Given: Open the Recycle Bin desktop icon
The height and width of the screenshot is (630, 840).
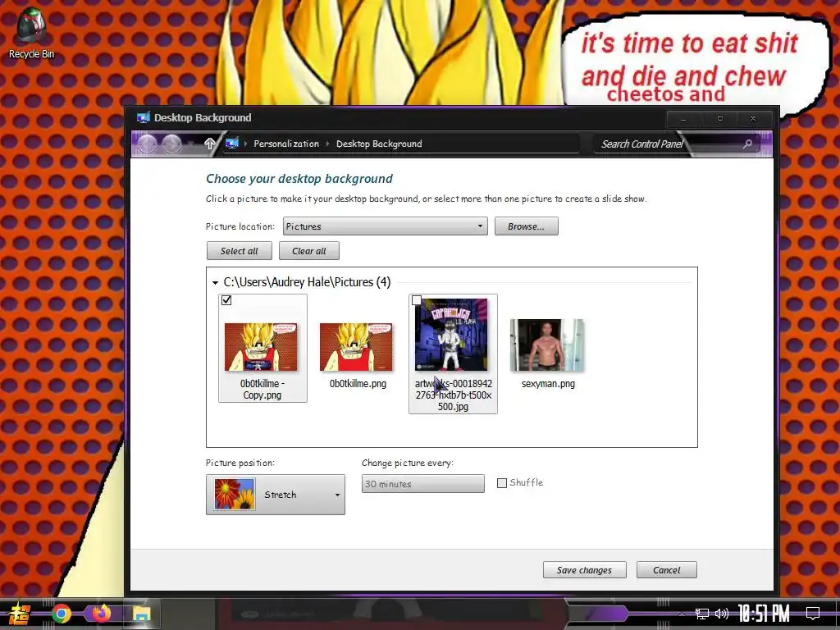Looking at the screenshot, I should [x=30, y=33].
